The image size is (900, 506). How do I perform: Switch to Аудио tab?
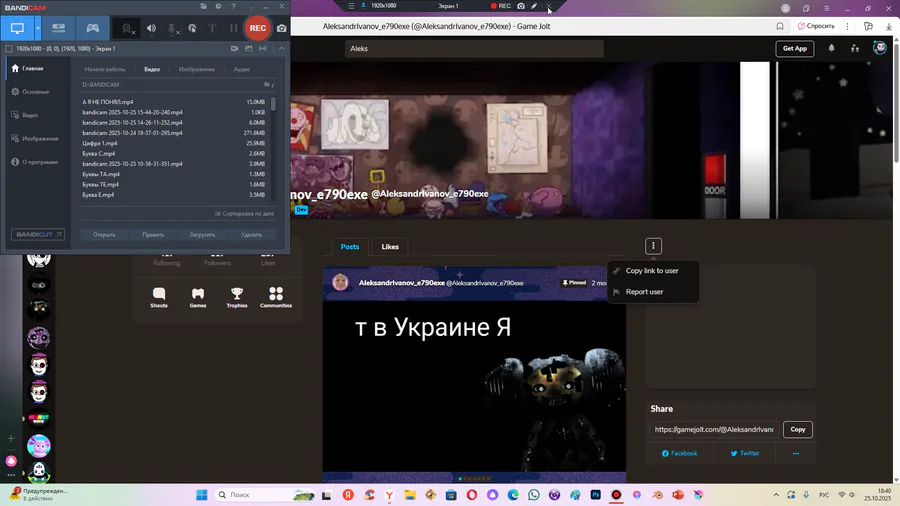(x=242, y=69)
